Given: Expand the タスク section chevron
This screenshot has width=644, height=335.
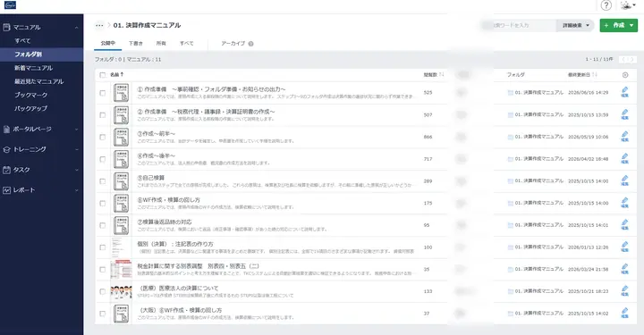Looking at the screenshot, I should pos(76,170).
